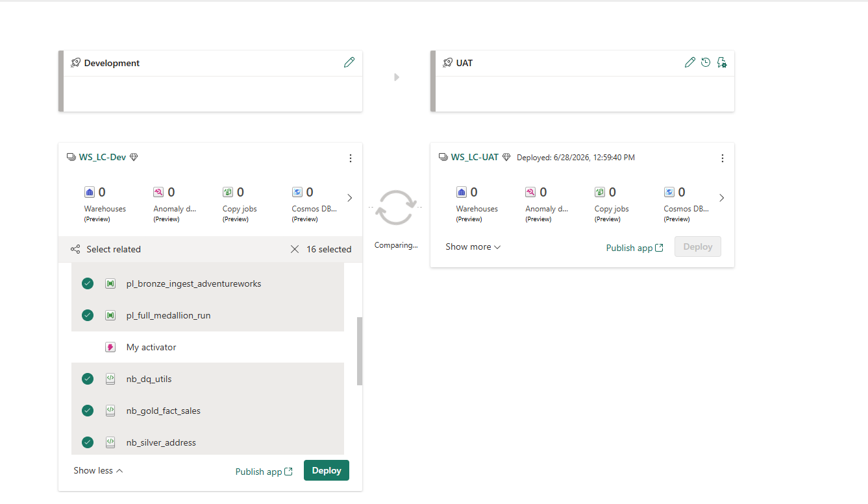
Task: Collapse the list with Show less
Action: click(98, 470)
